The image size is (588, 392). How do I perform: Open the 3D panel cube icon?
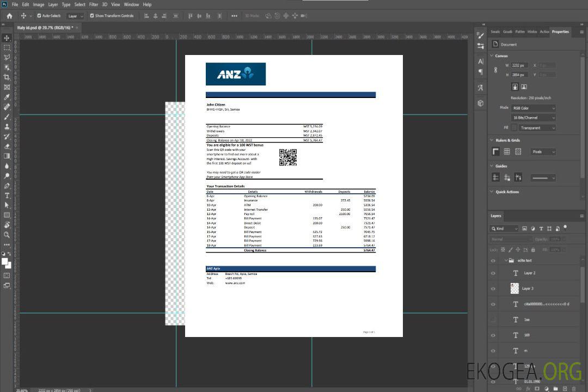point(481,103)
